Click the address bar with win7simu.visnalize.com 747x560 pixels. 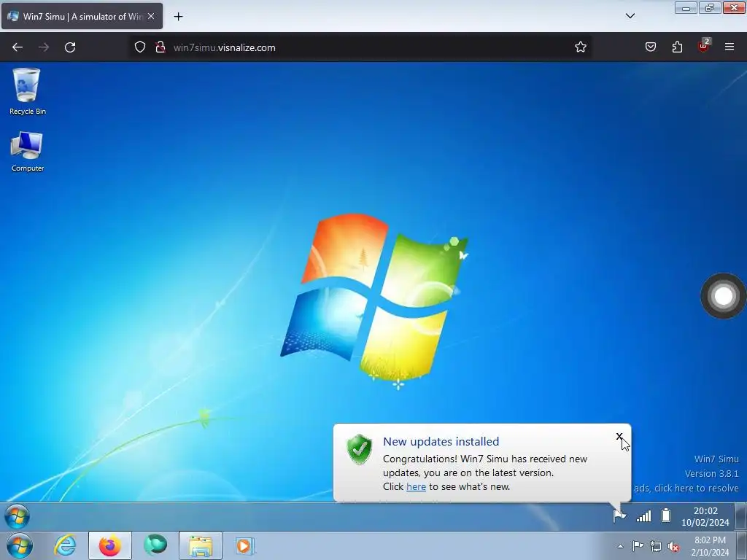[361, 47]
